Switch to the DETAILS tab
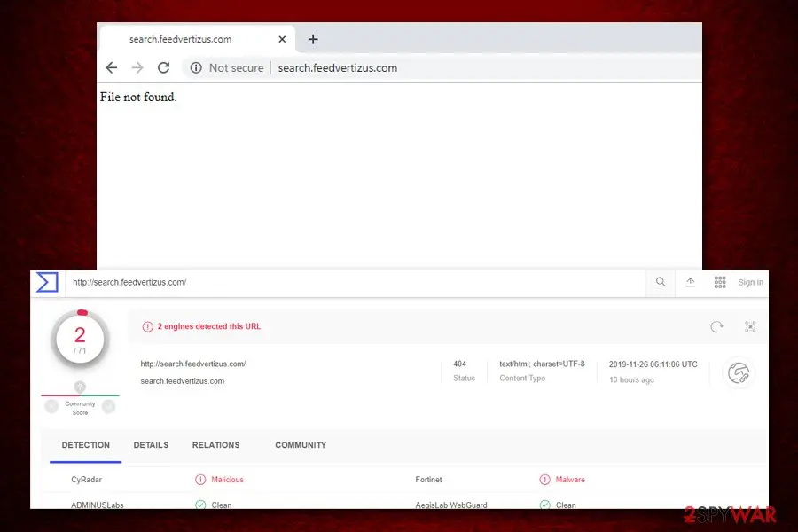Viewport: 798px width, 532px height. pos(151,445)
